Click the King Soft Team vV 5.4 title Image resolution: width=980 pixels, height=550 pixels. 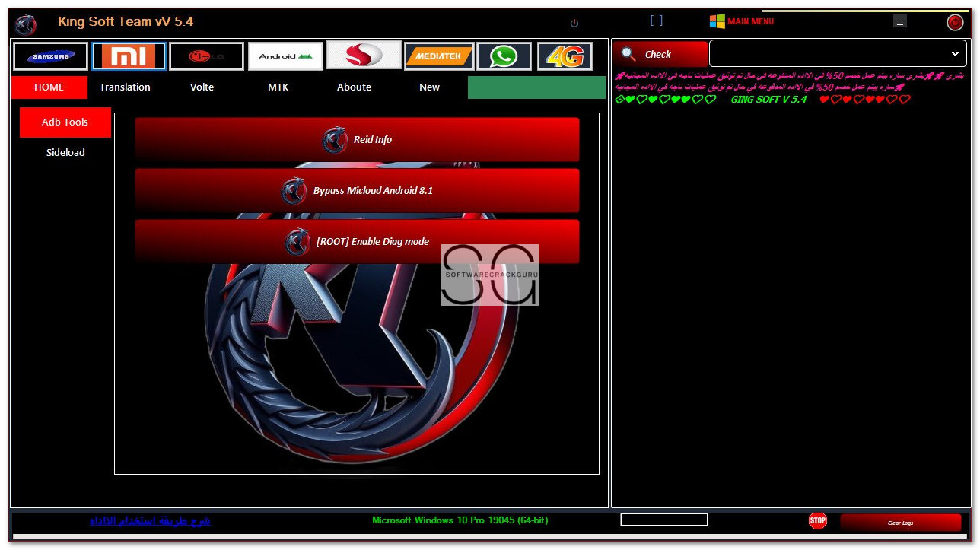126,21
